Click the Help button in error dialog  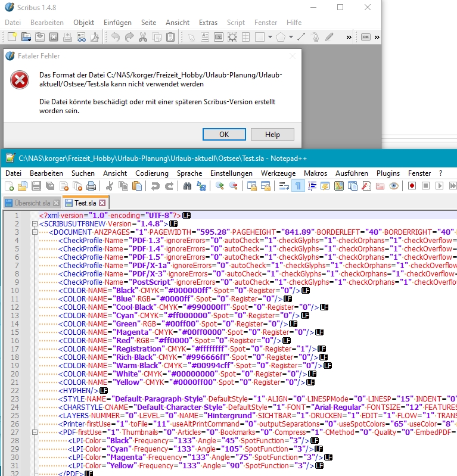click(272, 134)
